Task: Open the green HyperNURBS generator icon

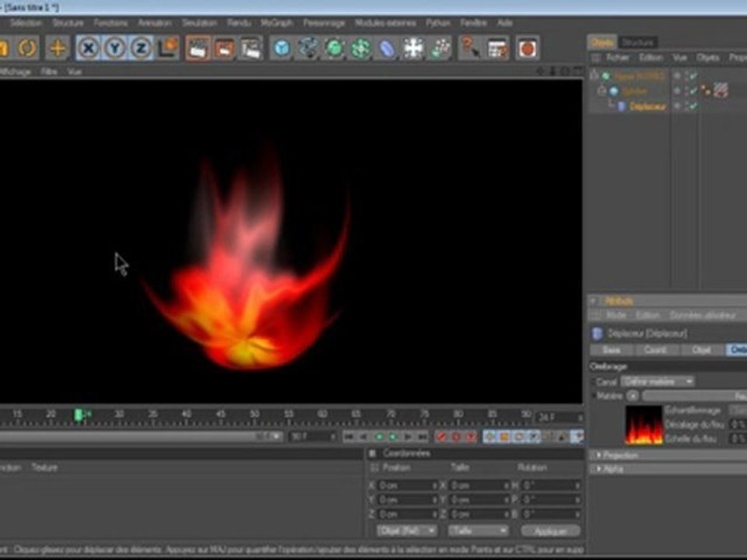Action: (335, 48)
